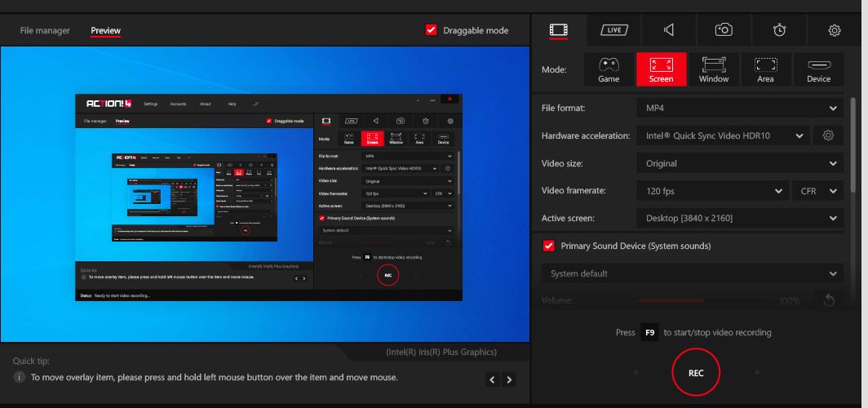The height and width of the screenshot is (408, 868).
Task: Open hardware acceleration settings gear
Action: pos(828,135)
